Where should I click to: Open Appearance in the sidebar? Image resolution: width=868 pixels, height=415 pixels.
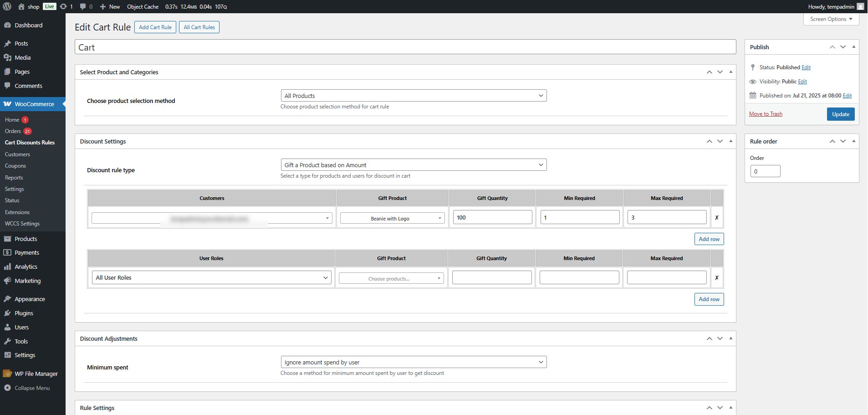click(30, 299)
